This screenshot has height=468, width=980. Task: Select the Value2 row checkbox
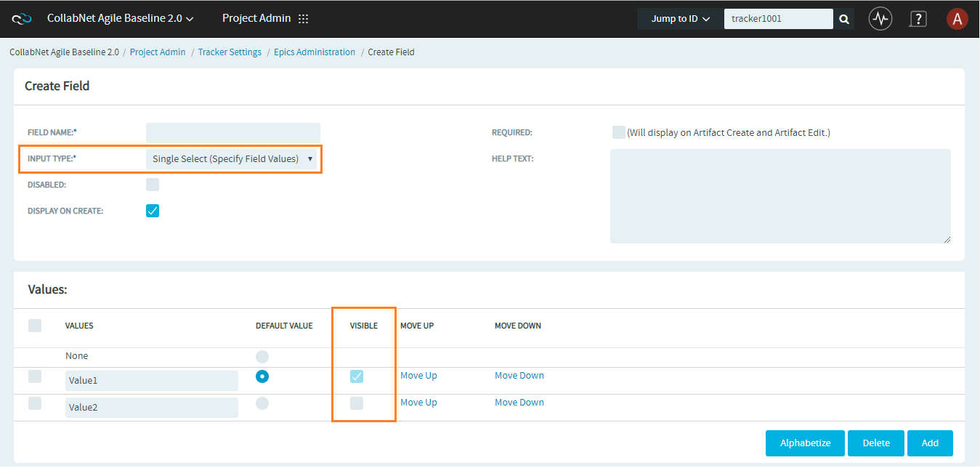click(x=35, y=403)
